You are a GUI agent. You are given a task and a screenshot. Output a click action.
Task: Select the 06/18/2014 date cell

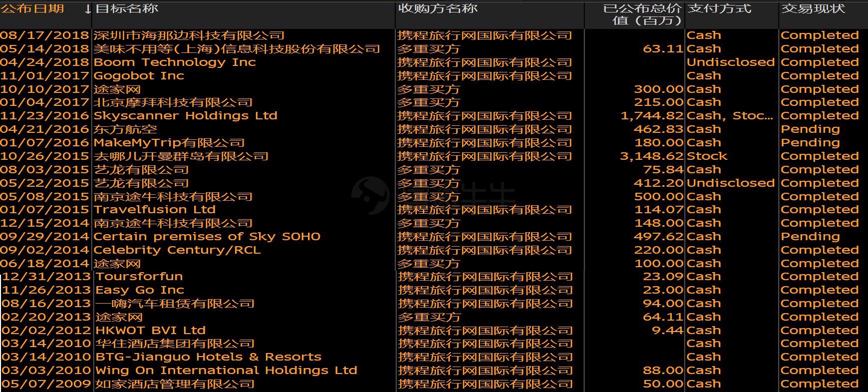click(x=45, y=264)
